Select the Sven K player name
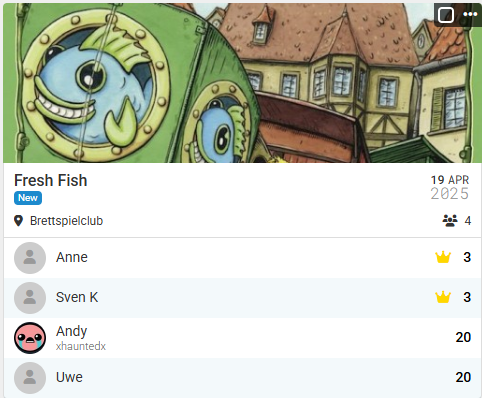Image resolution: width=482 pixels, height=398 pixels. point(77,297)
